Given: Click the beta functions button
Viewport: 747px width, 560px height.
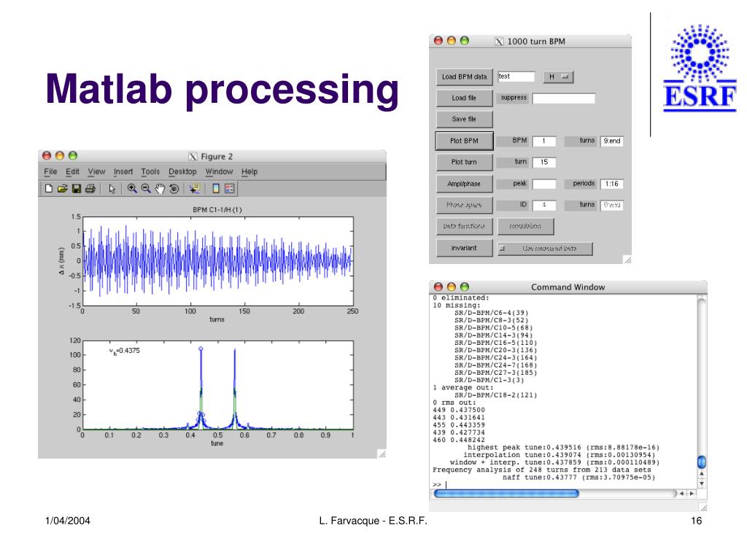Looking at the screenshot, I should click(x=465, y=227).
